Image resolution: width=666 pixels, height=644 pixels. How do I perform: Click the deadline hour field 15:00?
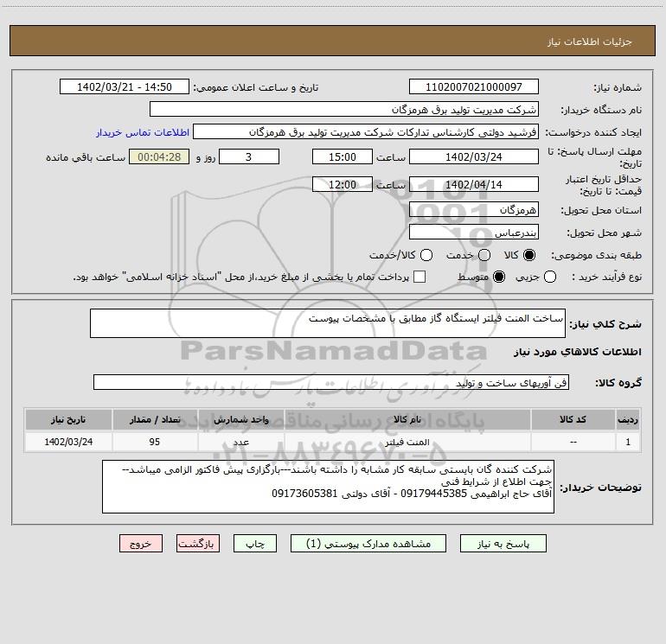pyautogui.click(x=343, y=156)
